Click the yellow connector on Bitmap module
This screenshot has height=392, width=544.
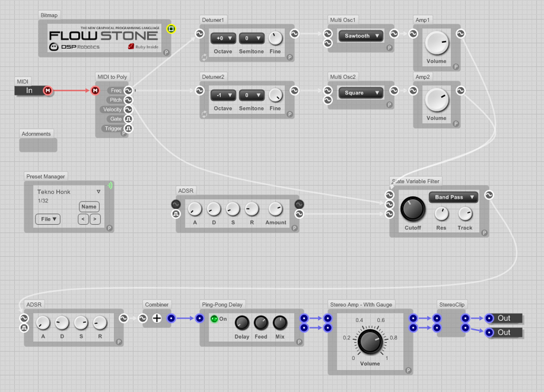point(170,29)
